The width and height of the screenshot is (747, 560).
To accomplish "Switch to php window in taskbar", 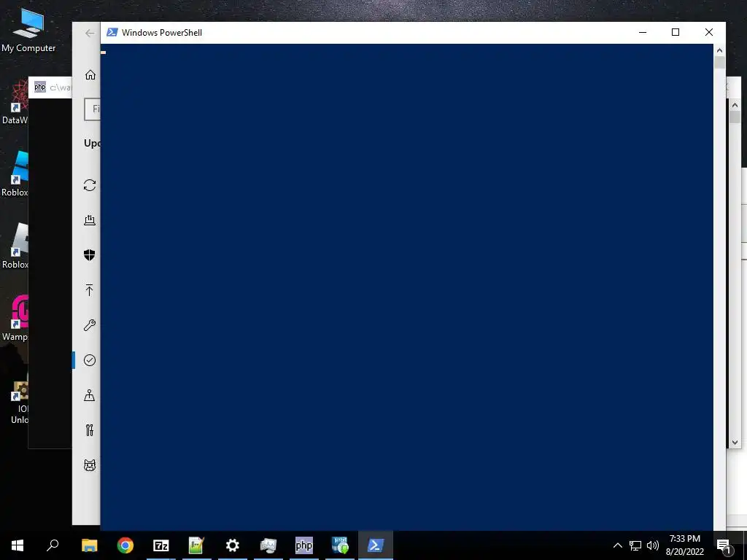I will click(x=304, y=545).
